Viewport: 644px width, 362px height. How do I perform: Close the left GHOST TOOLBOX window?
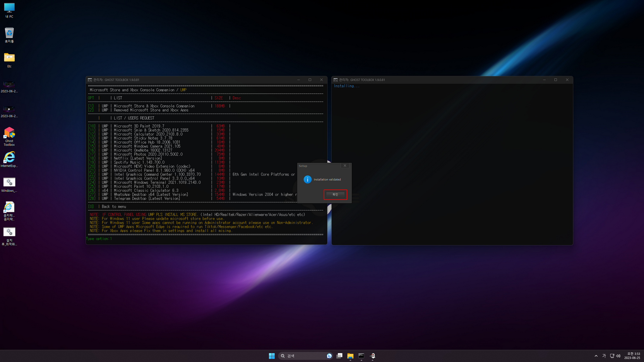pos(321,80)
